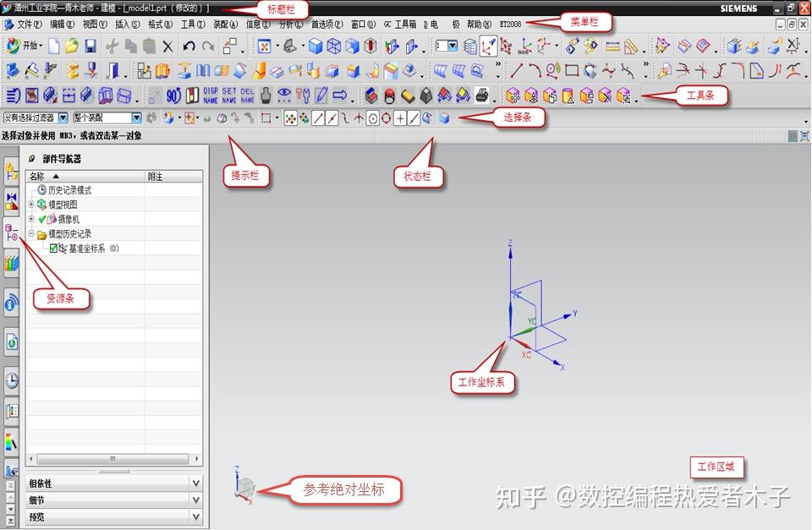Click the navigator horizontal scrollbar thumb
This screenshot has width=812, height=530.
(112, 459)
